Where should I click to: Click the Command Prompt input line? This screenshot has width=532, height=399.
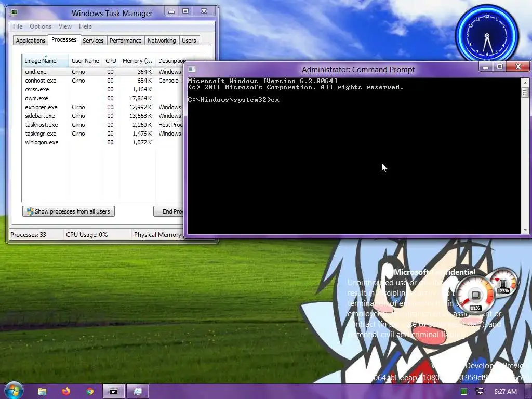(234, 100)
